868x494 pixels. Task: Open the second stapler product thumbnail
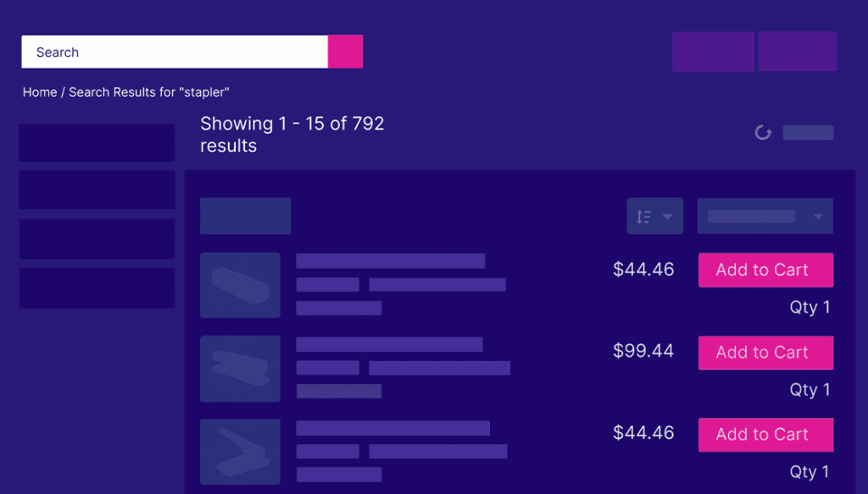point(240,369)
